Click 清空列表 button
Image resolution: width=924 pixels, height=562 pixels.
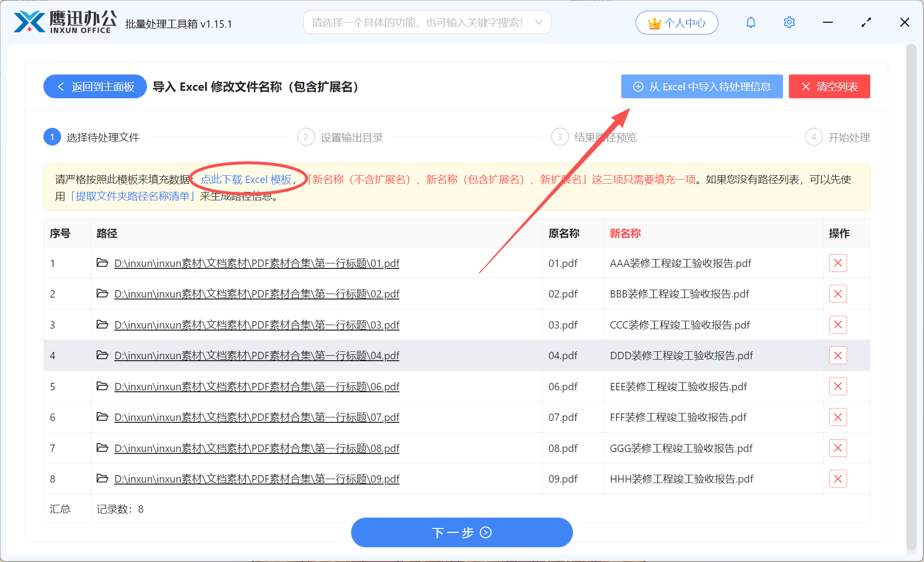829,87
